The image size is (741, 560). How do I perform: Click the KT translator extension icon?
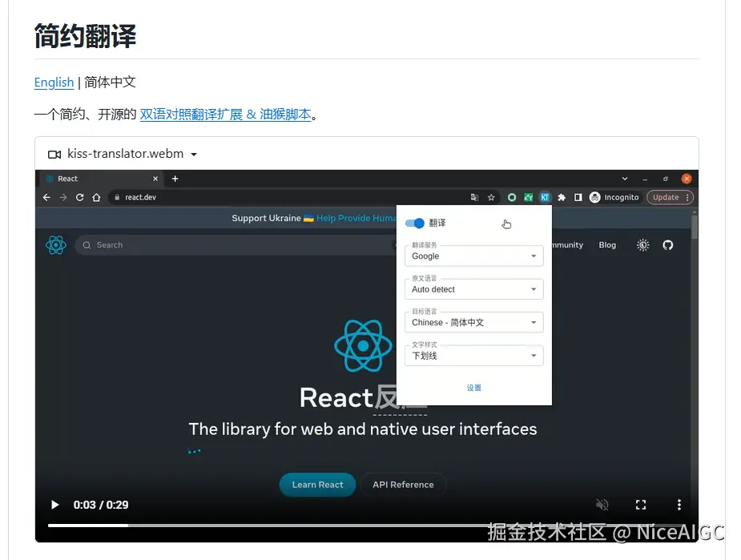pos(545,198)
